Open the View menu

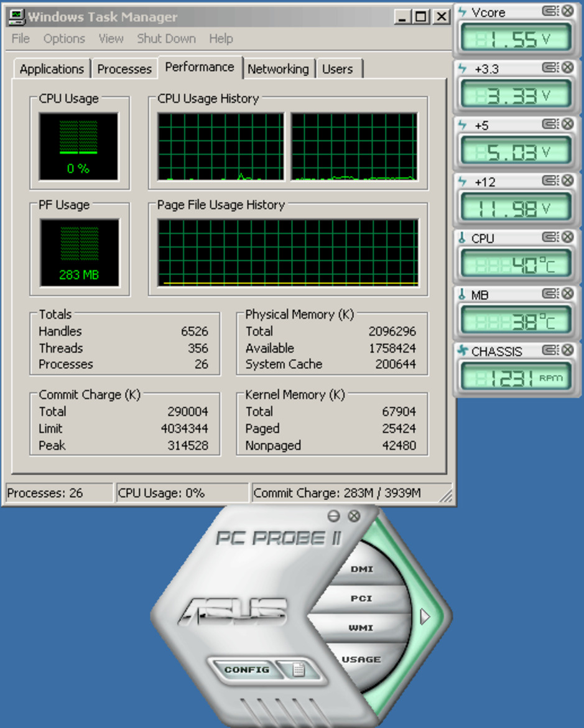click(111, 39)
